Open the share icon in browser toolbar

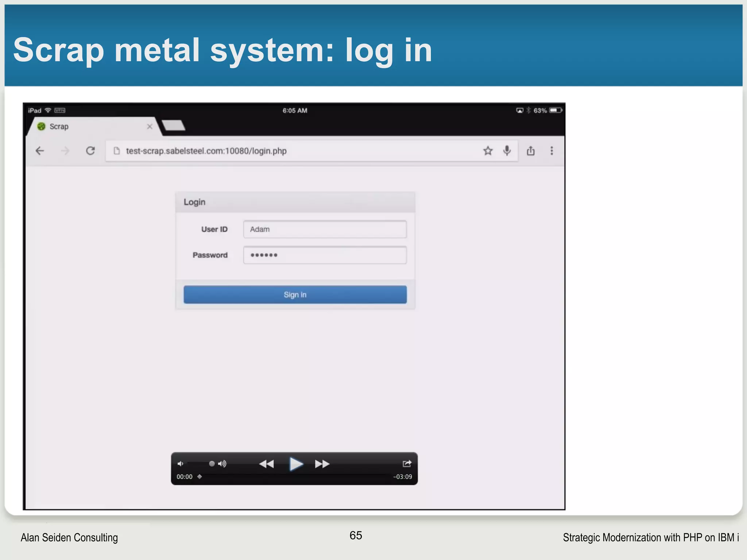pyautogui.click(x=531, y=151)
